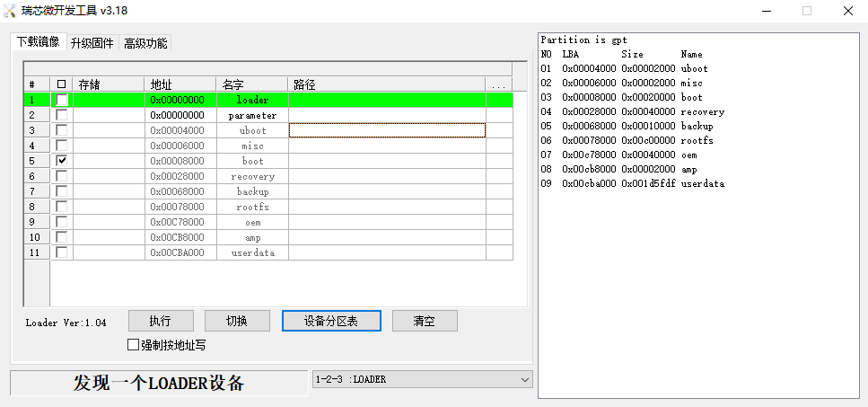Click the 设备分区表 button
Viewport: 868px width, 407px height.
pos(331,321)
